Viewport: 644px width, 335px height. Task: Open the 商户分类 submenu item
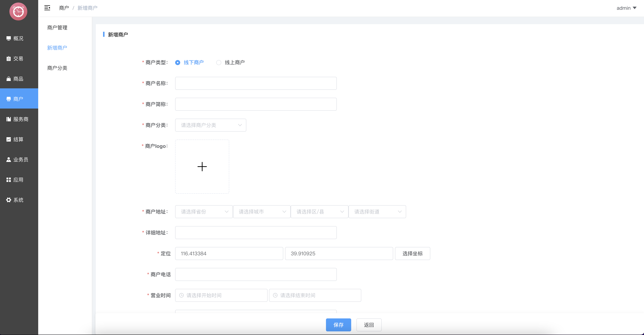pyautogui.click(x=57, y=68)
